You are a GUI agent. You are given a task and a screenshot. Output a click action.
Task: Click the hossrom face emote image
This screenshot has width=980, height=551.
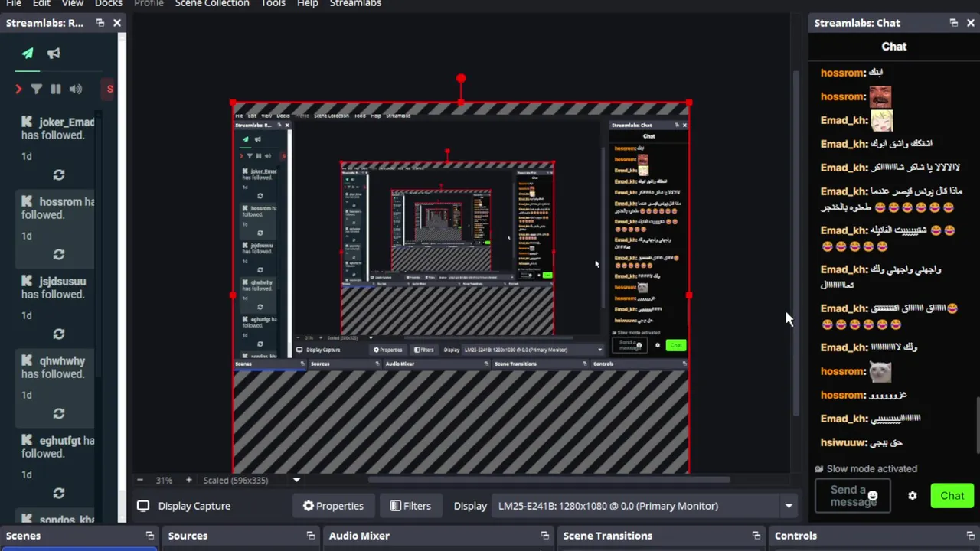click(880, 96)
